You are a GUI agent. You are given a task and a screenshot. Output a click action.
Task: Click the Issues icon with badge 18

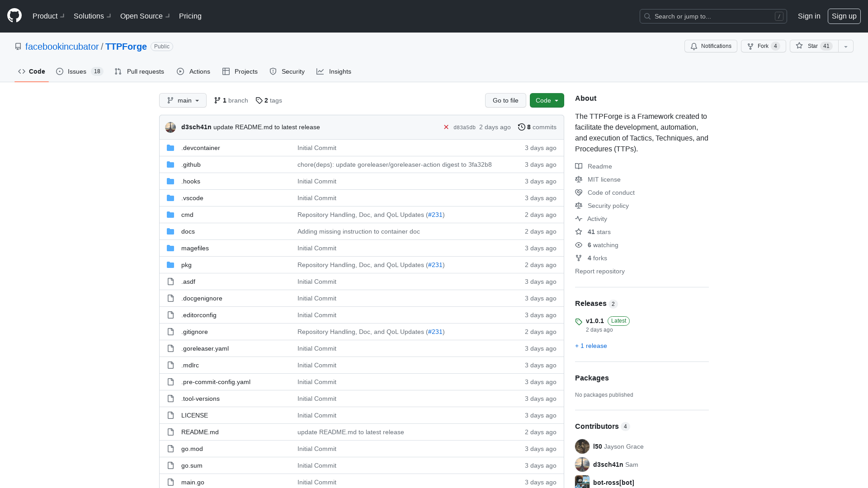pos(79,71)
